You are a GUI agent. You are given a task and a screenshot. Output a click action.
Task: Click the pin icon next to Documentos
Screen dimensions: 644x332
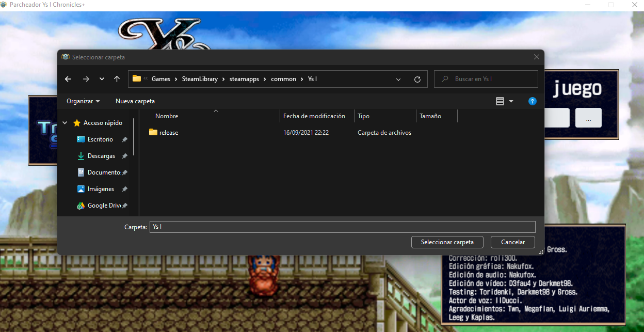(x=124, y=172)
